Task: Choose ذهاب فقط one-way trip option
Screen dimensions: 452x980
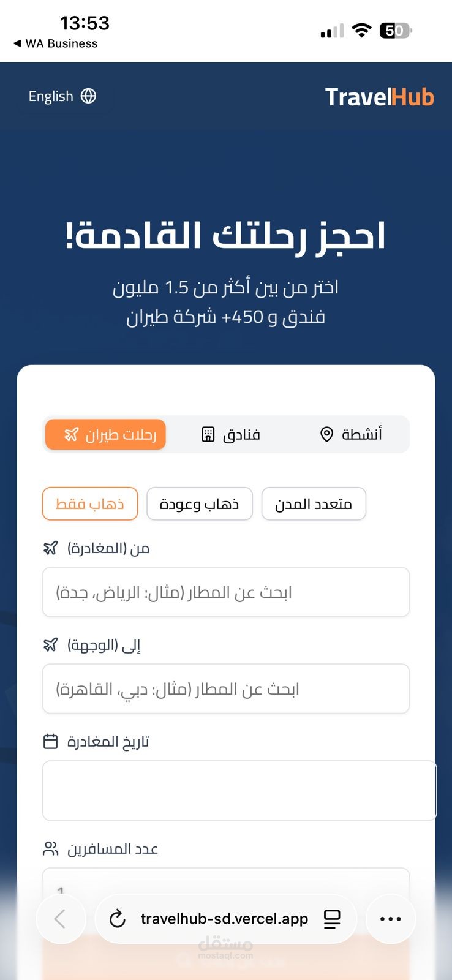Action: (x=90, y=504)
